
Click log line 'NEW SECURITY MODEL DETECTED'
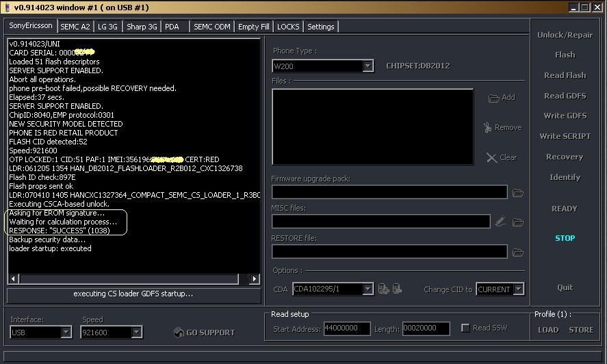66,124
